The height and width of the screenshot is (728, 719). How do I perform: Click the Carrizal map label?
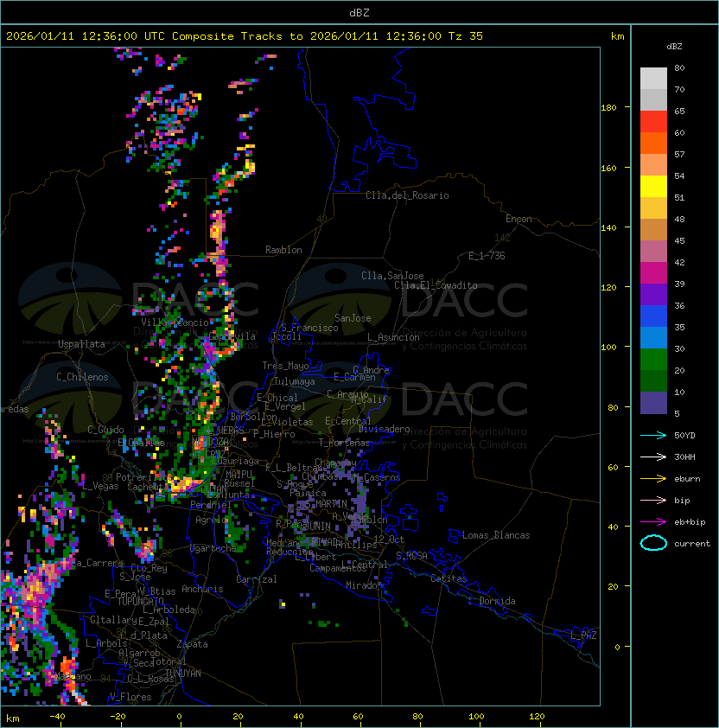256,579
